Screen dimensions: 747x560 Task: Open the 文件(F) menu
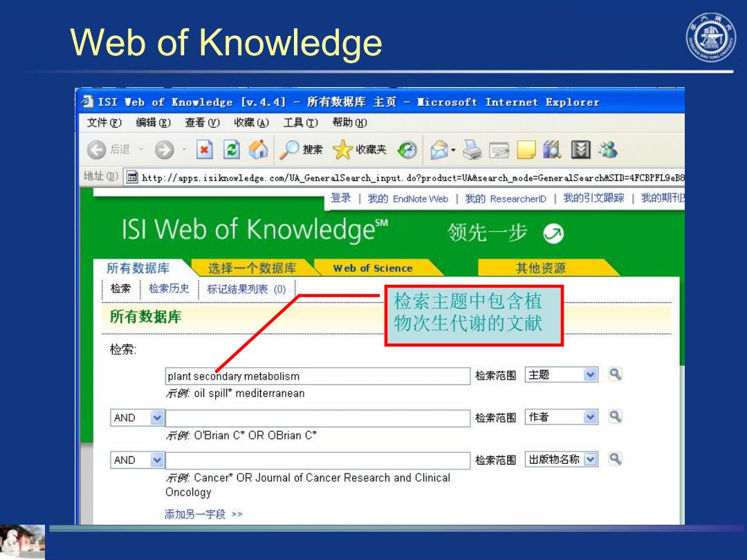[x=104, y=123]
